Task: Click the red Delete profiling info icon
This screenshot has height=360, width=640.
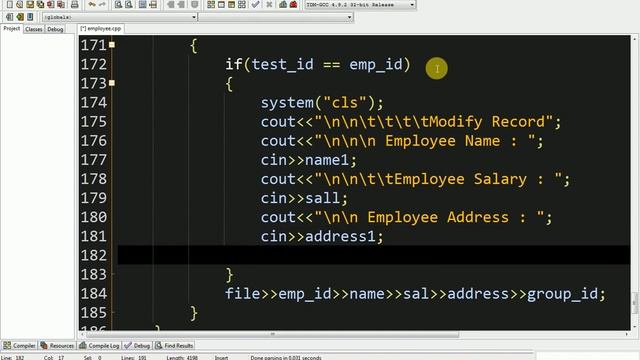Action: (293, 4)
